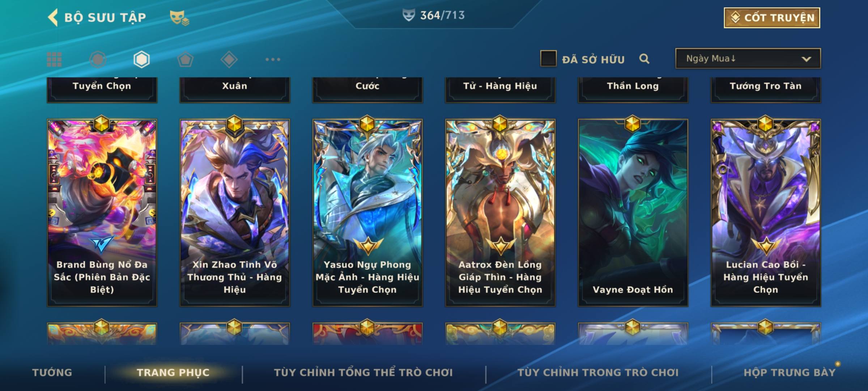Select the diamond rarity filter icon
The width and height of the screenshot is (868, 391).
coord(229,59)
